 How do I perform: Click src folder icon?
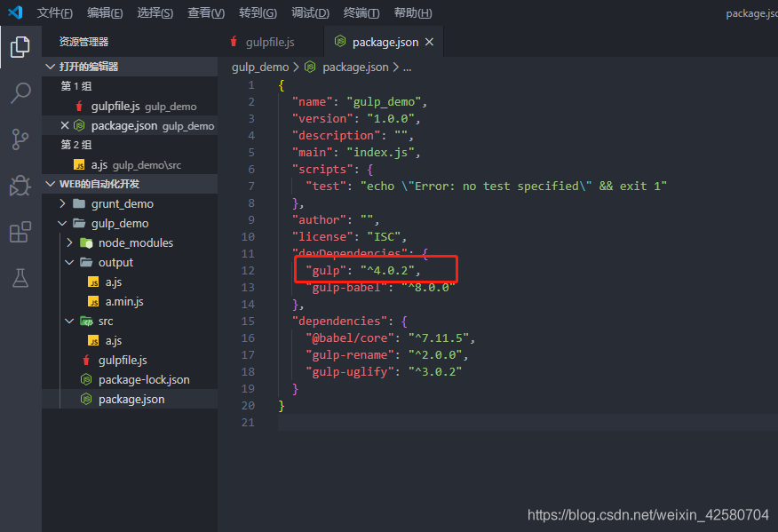coord(86,322)
